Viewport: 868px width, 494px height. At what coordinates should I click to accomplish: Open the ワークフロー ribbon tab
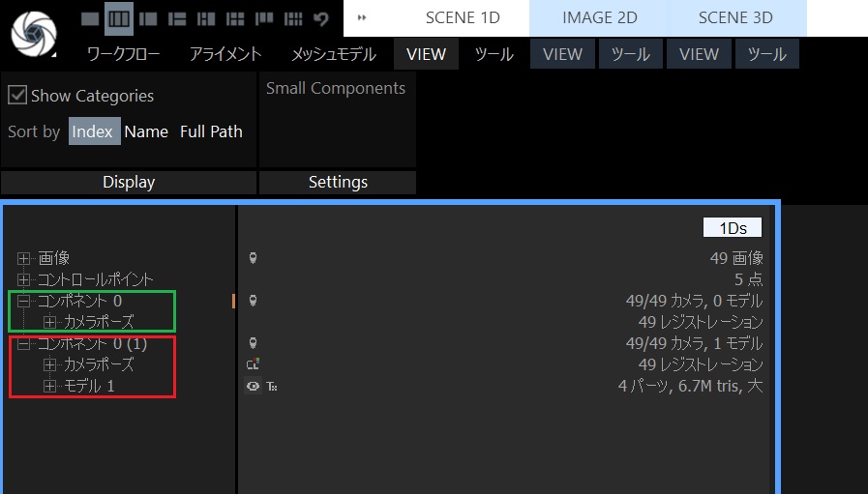(x=123, y=54)
